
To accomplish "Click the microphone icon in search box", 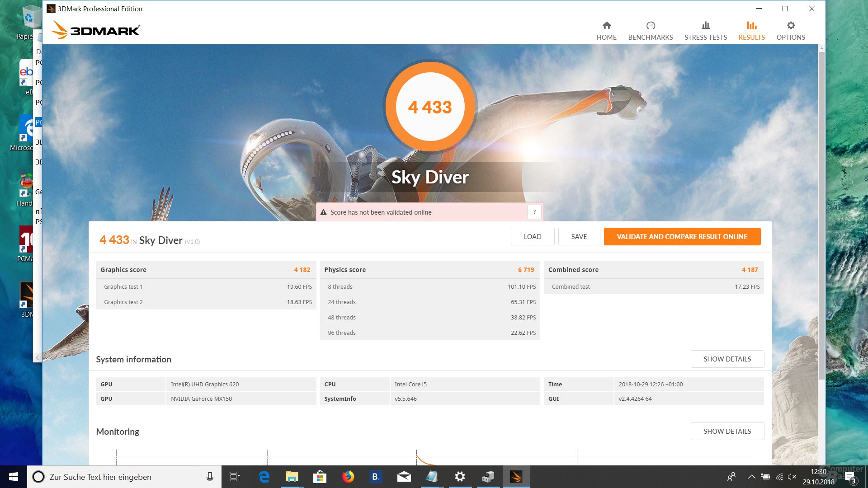I will pyautogui.click(x=210, y=477).
